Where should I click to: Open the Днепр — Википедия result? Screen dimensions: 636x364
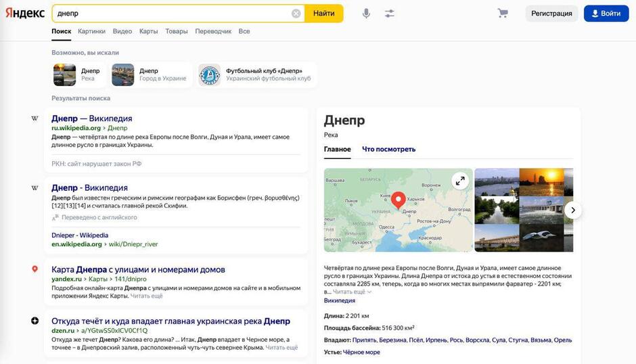point(91,118)
